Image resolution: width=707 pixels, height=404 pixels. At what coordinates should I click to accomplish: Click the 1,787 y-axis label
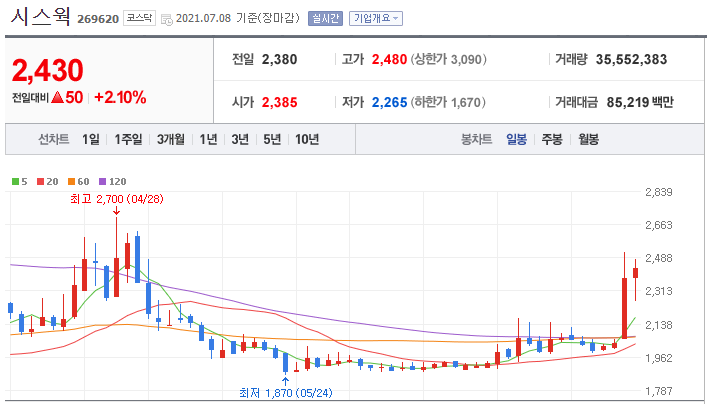pyautogui.click(x=659, y=390)
